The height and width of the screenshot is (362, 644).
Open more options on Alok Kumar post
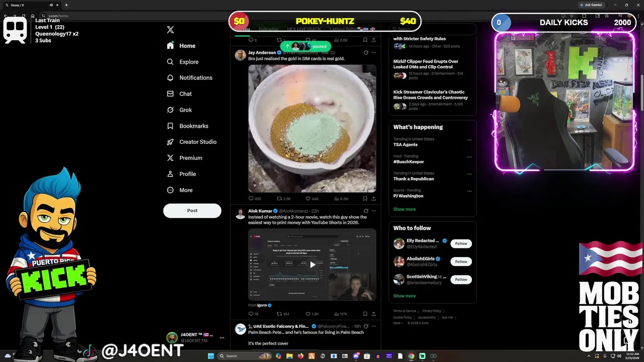pos(373,211)
